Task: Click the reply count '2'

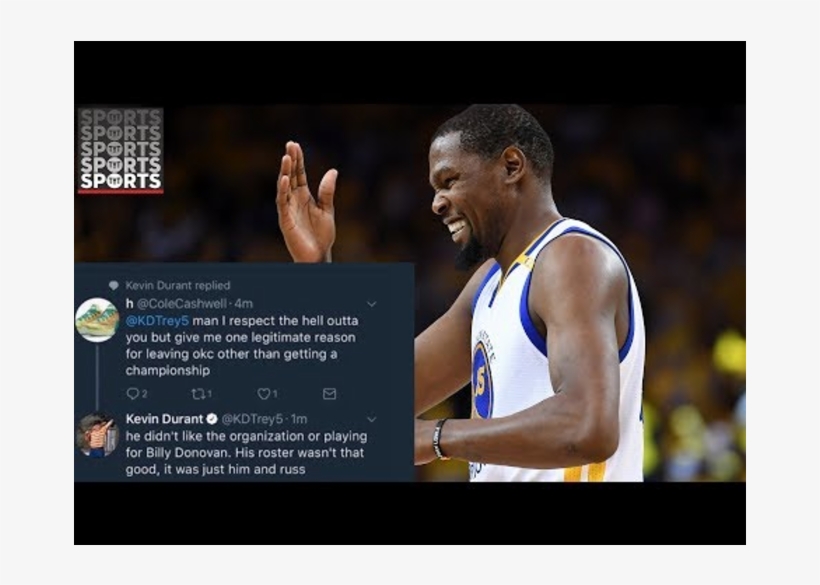Action: (x=144, y=395)
